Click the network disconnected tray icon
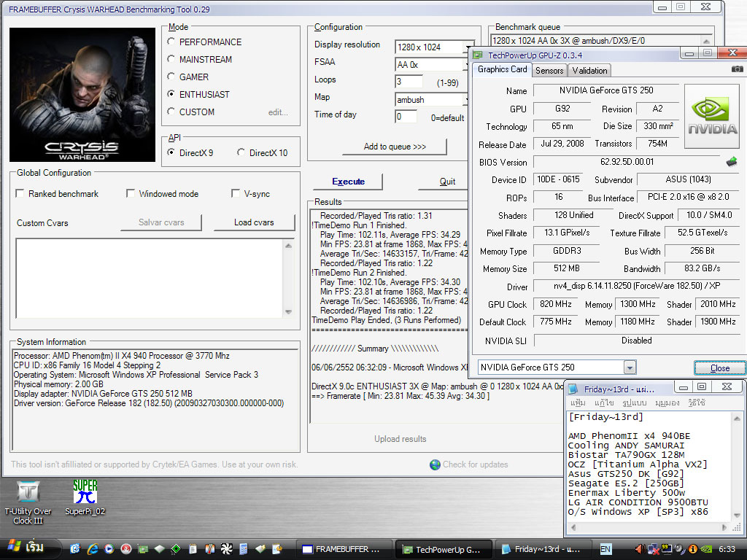The width and height of the screenshot is (747, 560). 653,550
